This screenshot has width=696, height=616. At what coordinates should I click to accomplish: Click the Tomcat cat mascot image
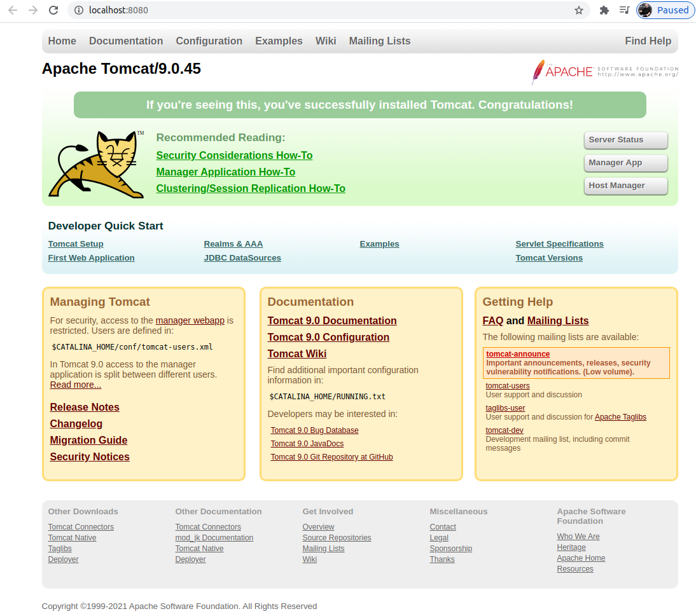[96, 165]
